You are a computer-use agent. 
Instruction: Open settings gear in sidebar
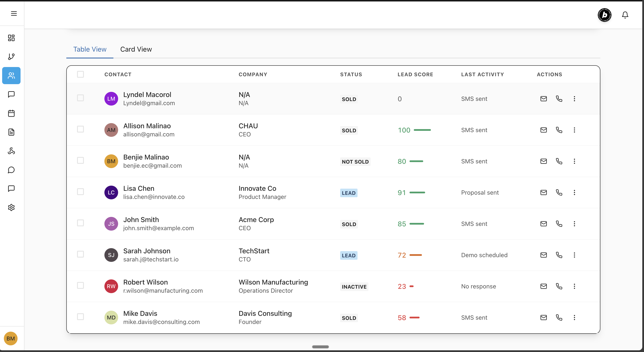click(x=11, y=207)
